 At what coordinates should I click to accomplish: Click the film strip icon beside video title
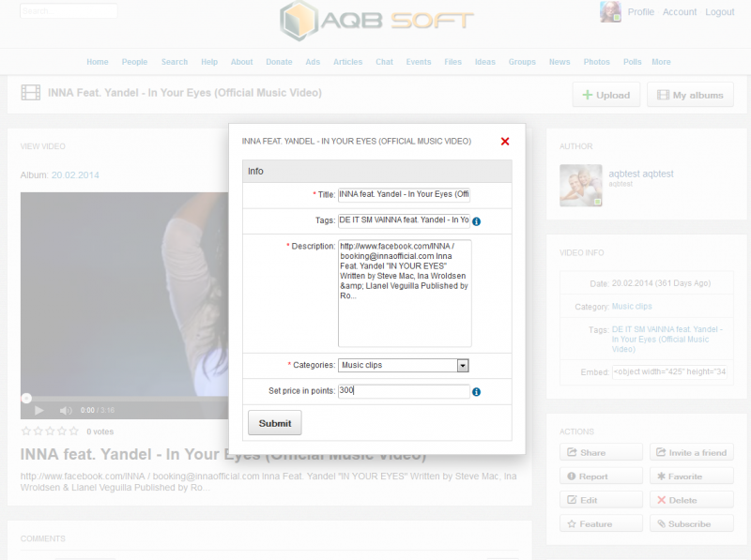31,92
